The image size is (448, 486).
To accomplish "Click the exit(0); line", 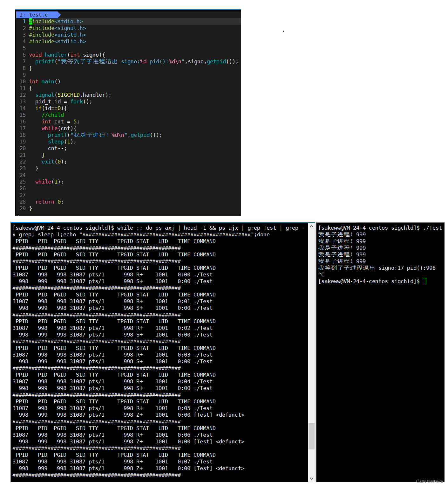I will pyautogui.click(x=54, y=162).
